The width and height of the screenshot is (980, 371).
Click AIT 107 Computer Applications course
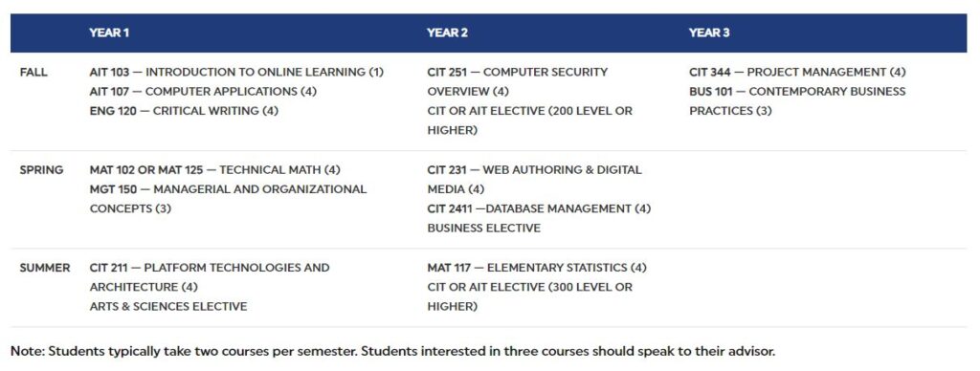click(203, 91)
